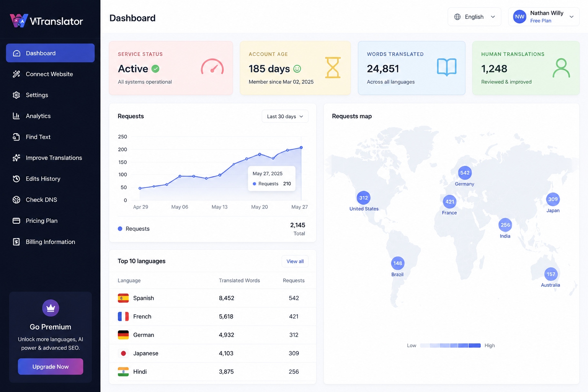Click the crown icon above Go Premium
Viewport: 588px width, 392px height.
click(51, 308)
